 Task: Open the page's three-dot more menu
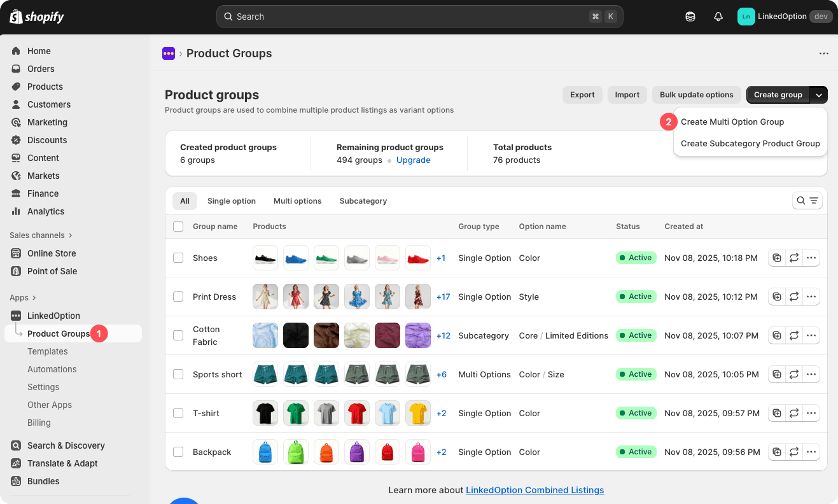[x=824, y=53]
